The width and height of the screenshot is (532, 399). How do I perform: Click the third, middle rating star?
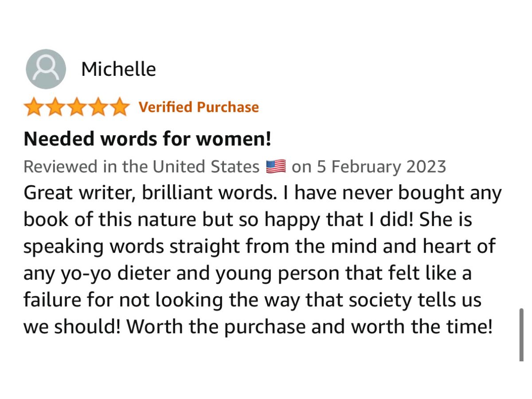[76, 107]
